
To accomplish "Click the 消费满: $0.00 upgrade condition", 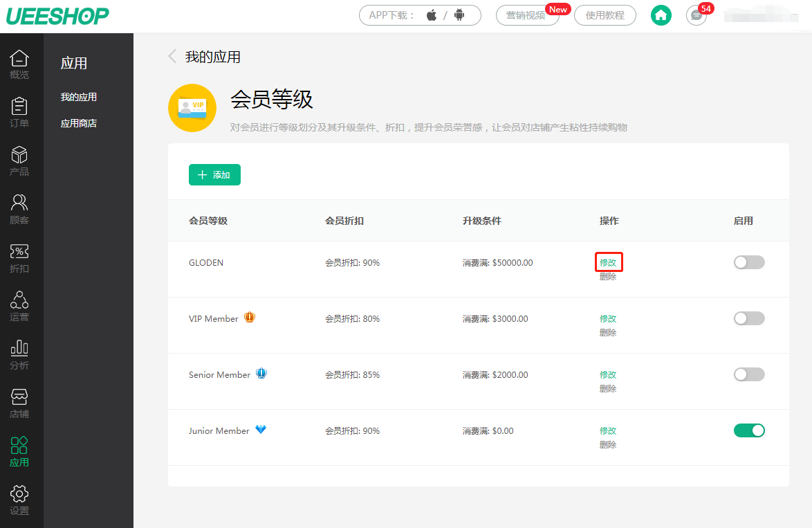I will click(x=488, y=430).
